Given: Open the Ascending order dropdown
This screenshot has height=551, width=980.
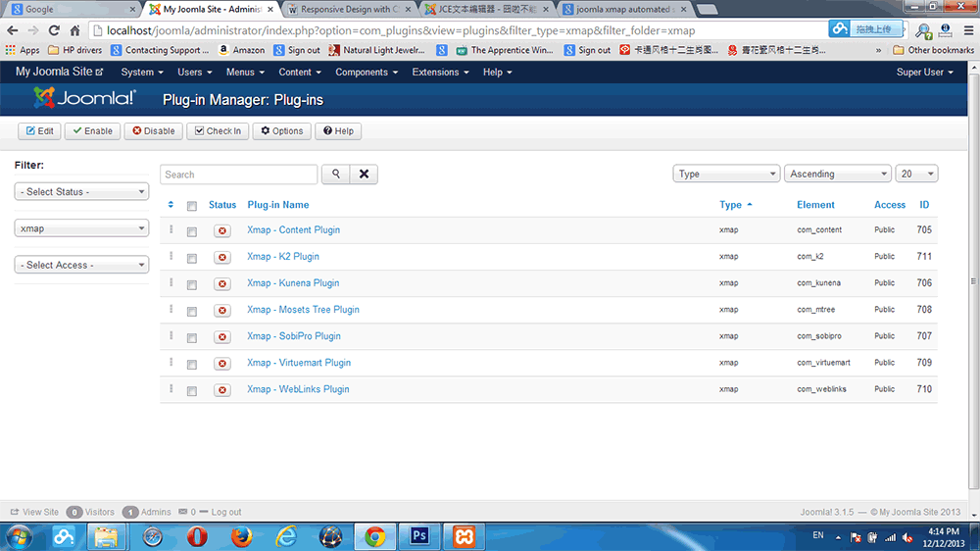Looking at the screenshot, I should (838, 174).
